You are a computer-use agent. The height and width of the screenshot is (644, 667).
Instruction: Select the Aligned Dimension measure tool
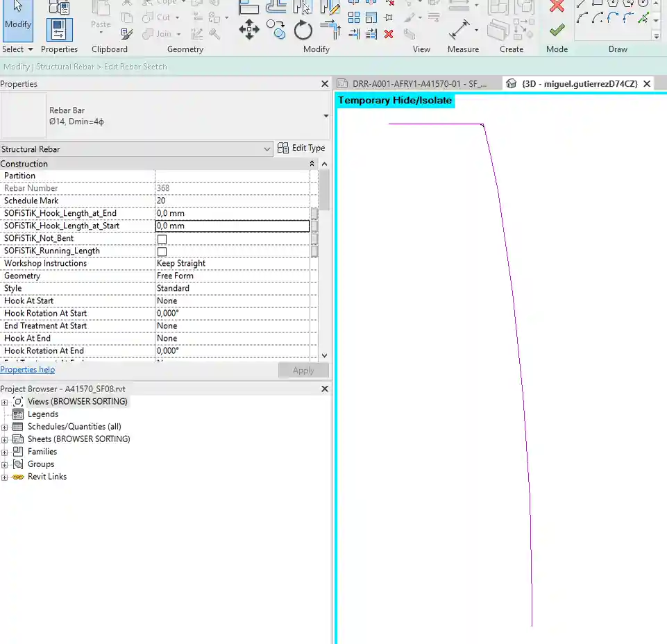459,29
